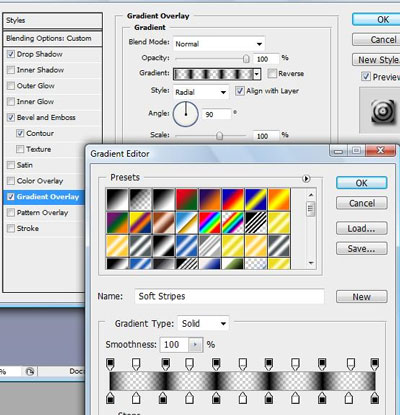Toggle the Bevel and Emboss checkbox

(11, 117)
